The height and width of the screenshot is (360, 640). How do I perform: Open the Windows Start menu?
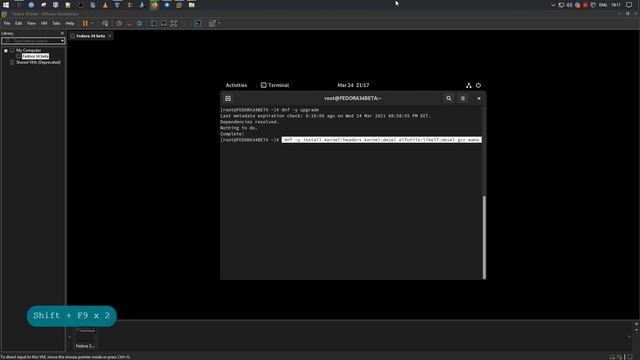point(6,5)
